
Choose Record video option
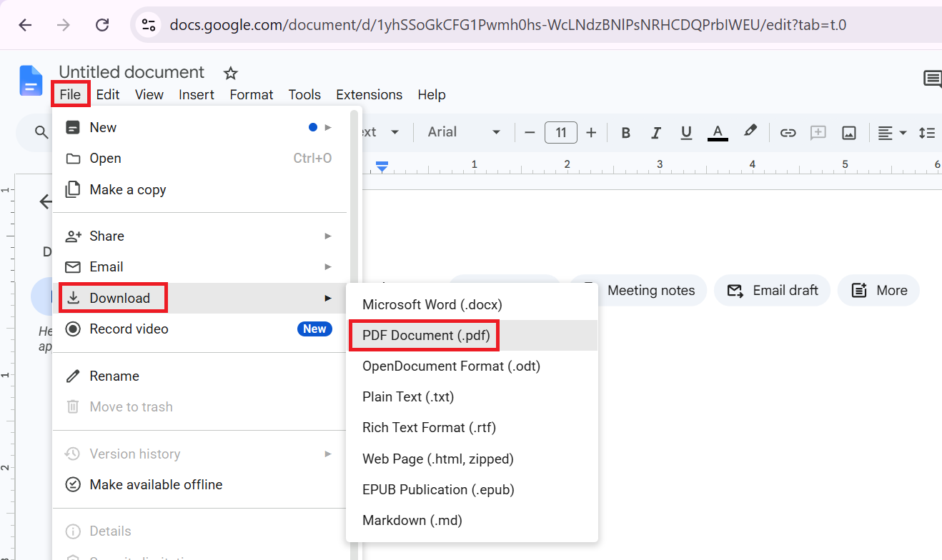[199, 329]
